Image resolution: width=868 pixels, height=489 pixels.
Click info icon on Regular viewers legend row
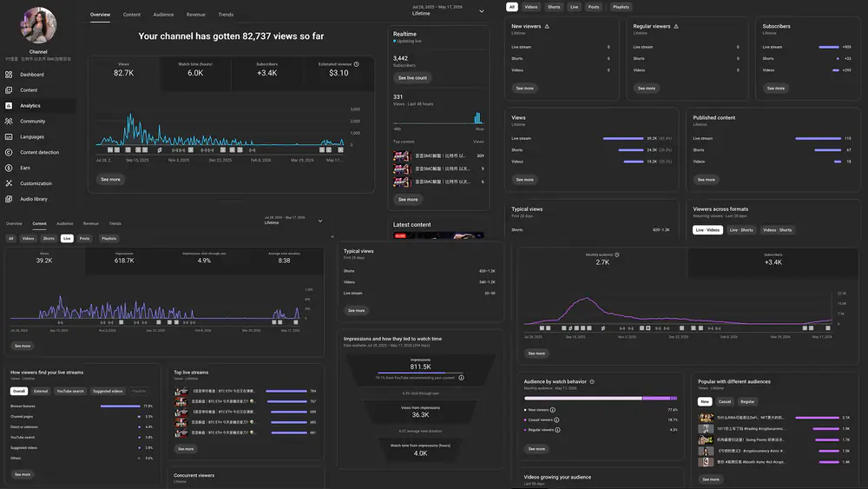click(x=557, y=430)
